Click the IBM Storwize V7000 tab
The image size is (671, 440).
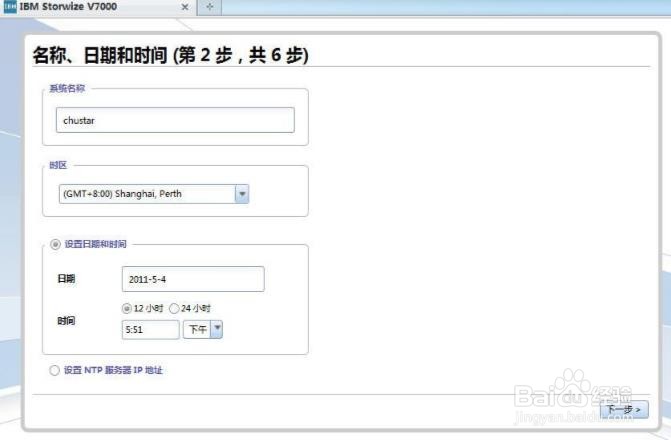[x=98, y=7]
